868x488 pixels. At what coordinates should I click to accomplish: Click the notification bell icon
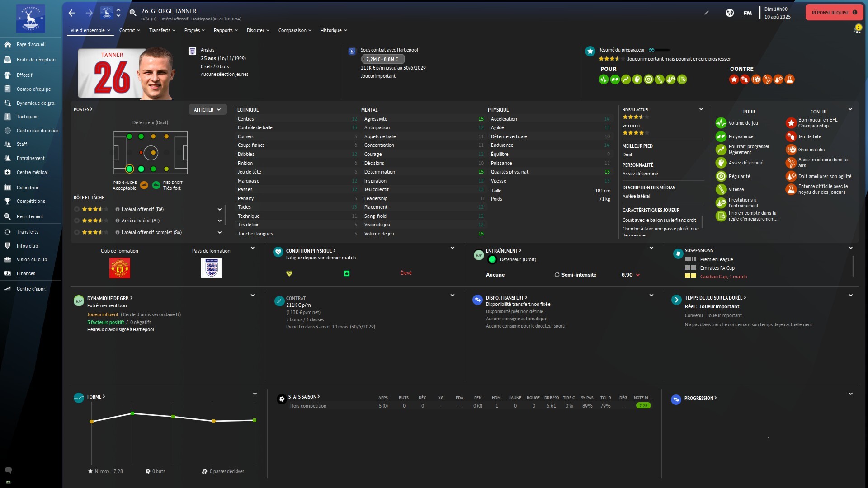(857, 30)
